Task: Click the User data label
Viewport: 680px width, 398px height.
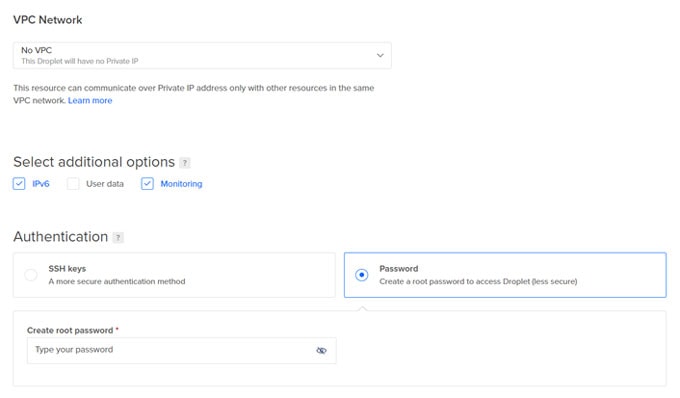Action: [x=105, y=184]
